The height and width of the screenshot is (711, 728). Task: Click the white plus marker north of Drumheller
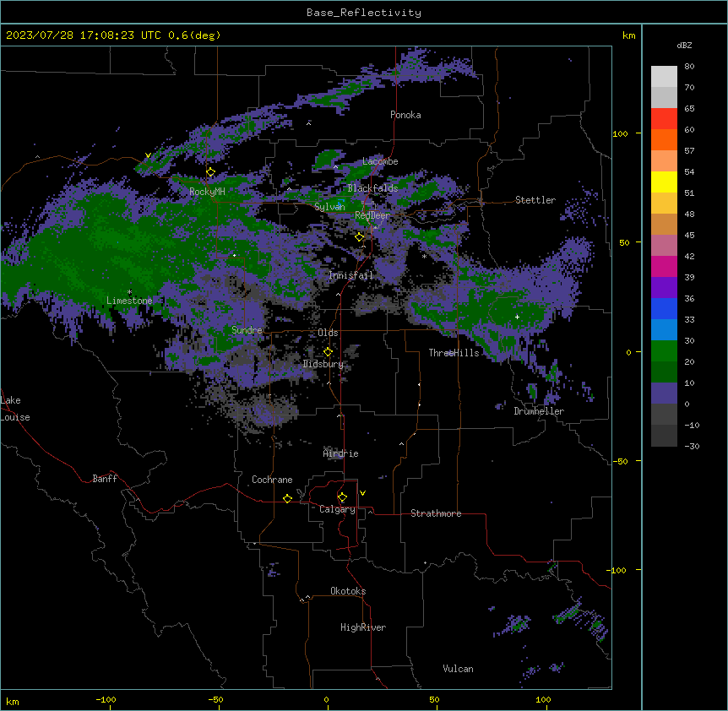tap(517, 317)
